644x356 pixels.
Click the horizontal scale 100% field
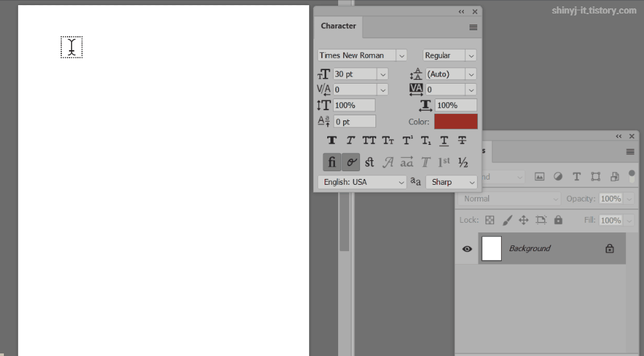point(456,106)
